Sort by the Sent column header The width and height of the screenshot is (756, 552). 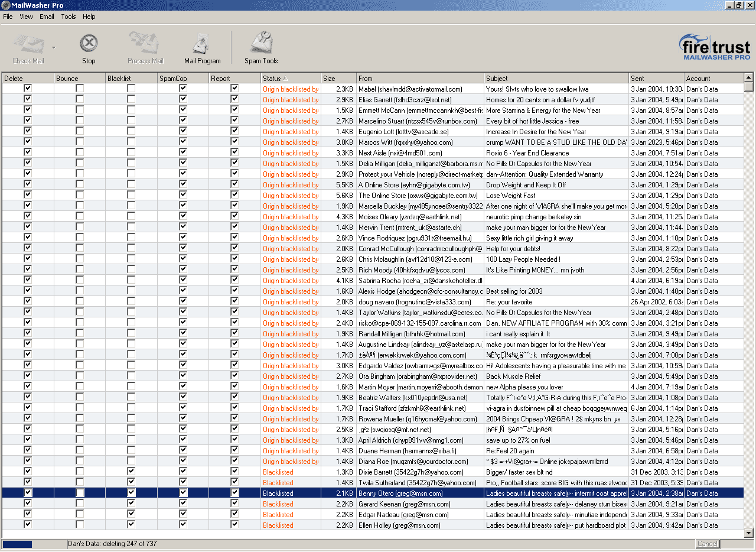pos(656,78)
